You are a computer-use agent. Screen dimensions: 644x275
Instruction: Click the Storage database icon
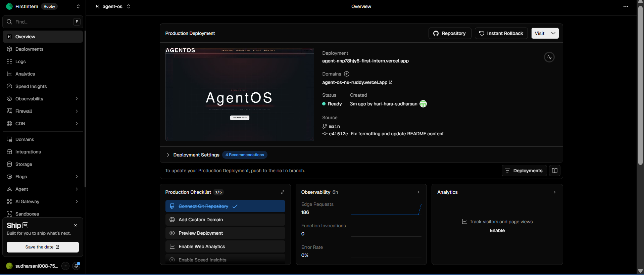click(x=9, y=164)
